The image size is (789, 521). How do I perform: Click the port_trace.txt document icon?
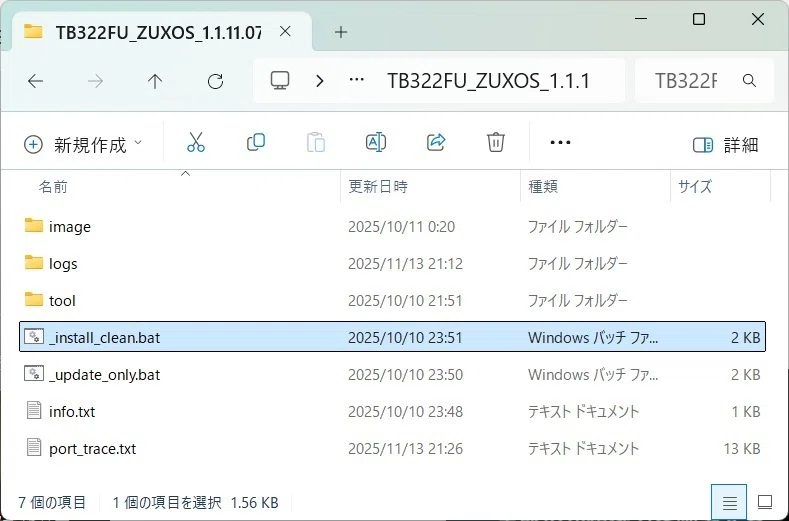[34, 447]
